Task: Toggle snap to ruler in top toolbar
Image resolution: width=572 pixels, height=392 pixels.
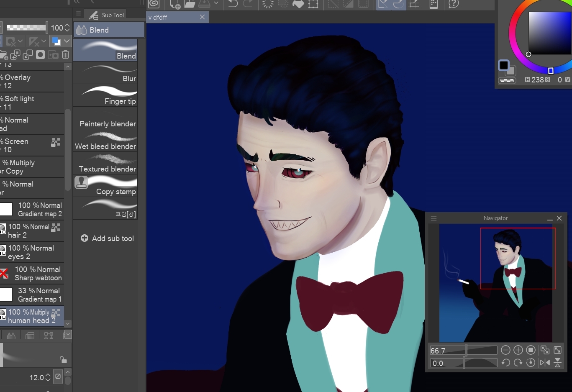Action: (383, 4)
